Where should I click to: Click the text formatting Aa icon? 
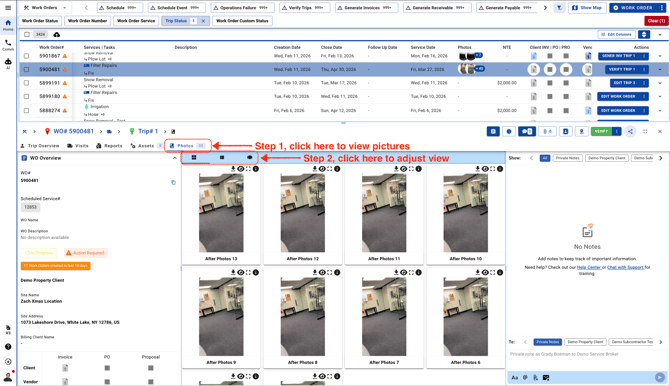pyautogui.click(x=514, y=377)
